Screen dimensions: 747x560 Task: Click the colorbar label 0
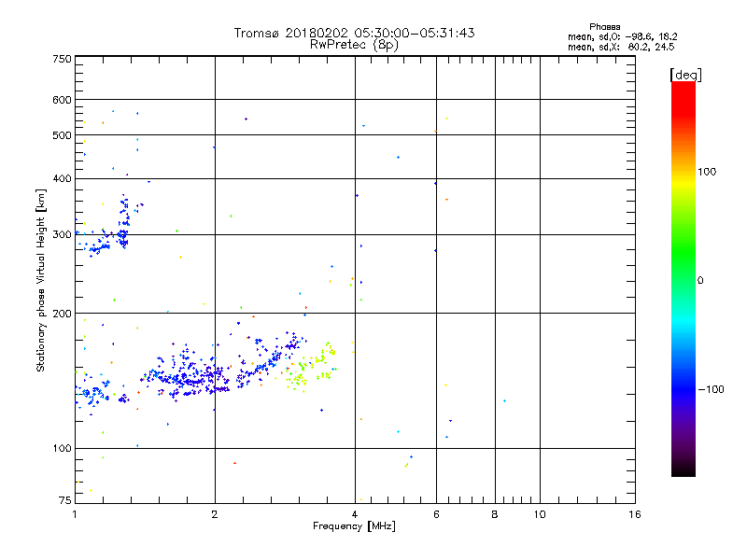(x=700, y=281)
